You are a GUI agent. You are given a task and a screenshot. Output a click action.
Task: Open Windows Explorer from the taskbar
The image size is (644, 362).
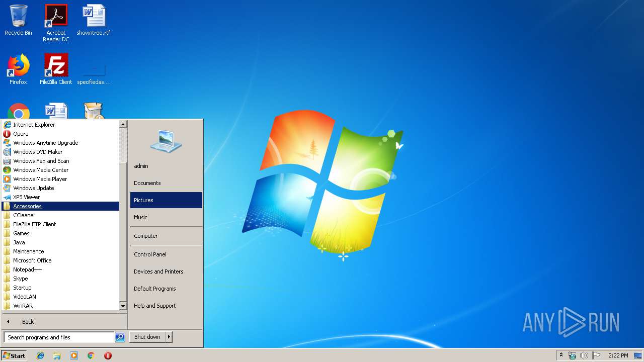(x=57, y=355)
